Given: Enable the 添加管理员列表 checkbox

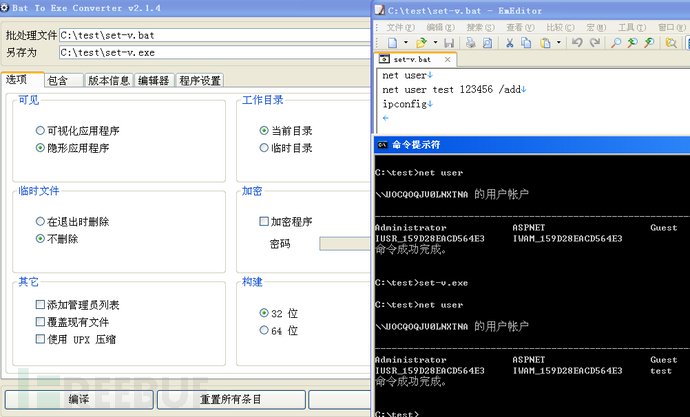Looking at the screenshot, I should (x=40, y=305).
